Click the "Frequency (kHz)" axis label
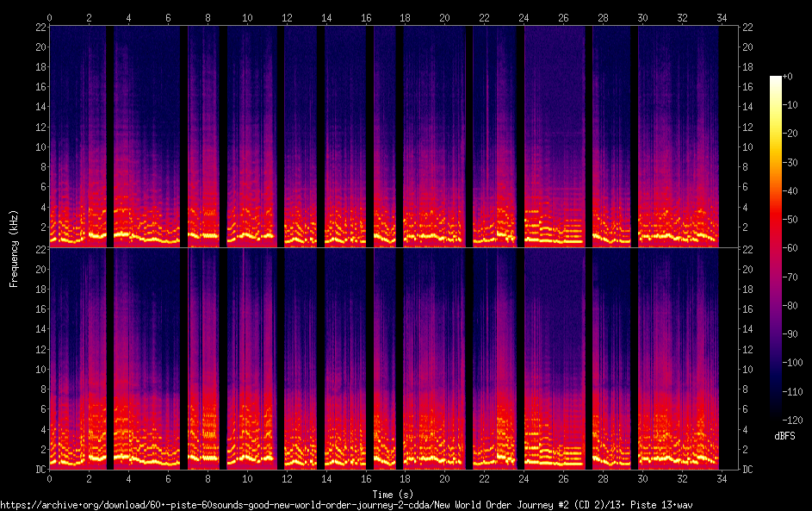The height and width of the screenshot is (511, 812). (x=14, y=248)
